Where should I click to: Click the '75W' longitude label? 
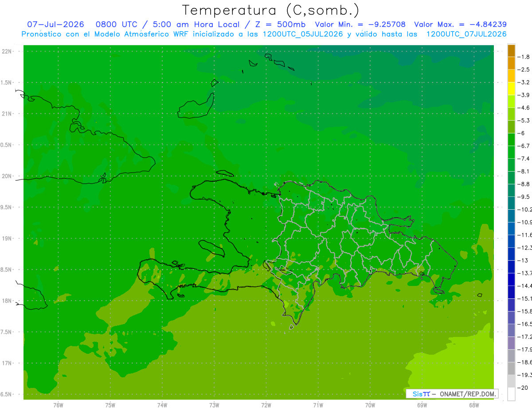(110, 405)
